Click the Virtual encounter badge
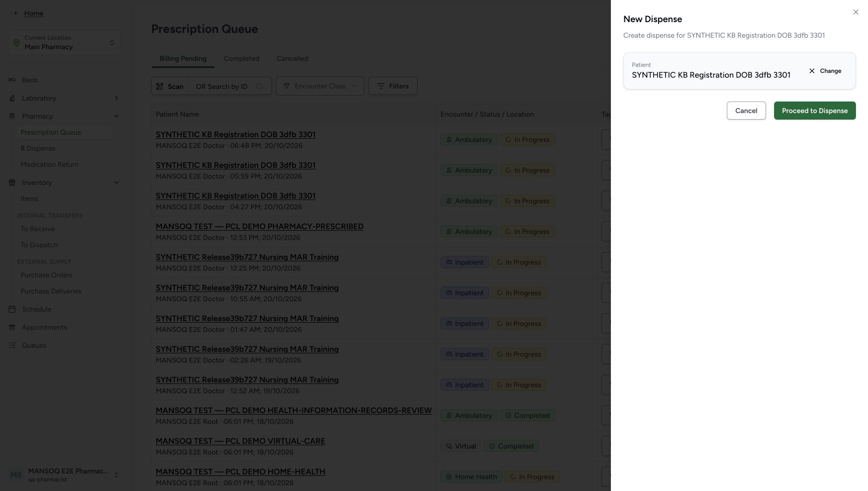 [461, 446]
